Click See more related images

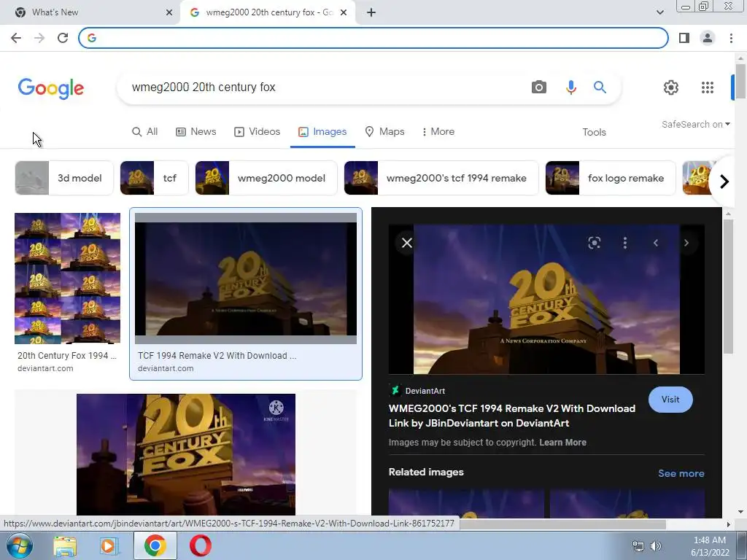click(x=681, y=473)
